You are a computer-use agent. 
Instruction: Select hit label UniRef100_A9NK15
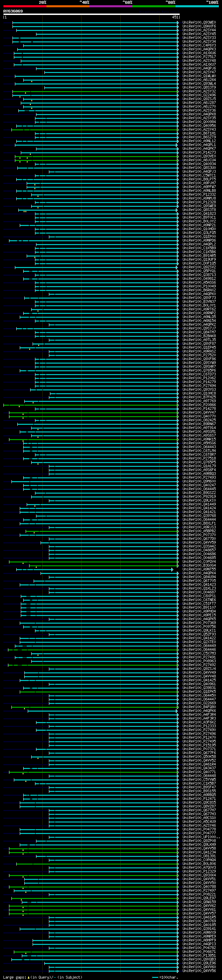[199, 439]
